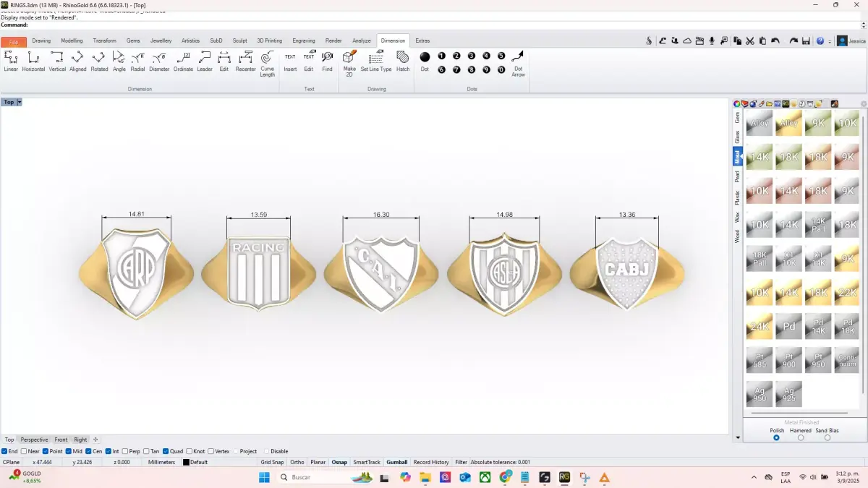Image resolution: width=868 pixels, height=488 pixels.
Task: Select the Linear dimension tool
Action: pyautogui.click(x=11, y=61)
